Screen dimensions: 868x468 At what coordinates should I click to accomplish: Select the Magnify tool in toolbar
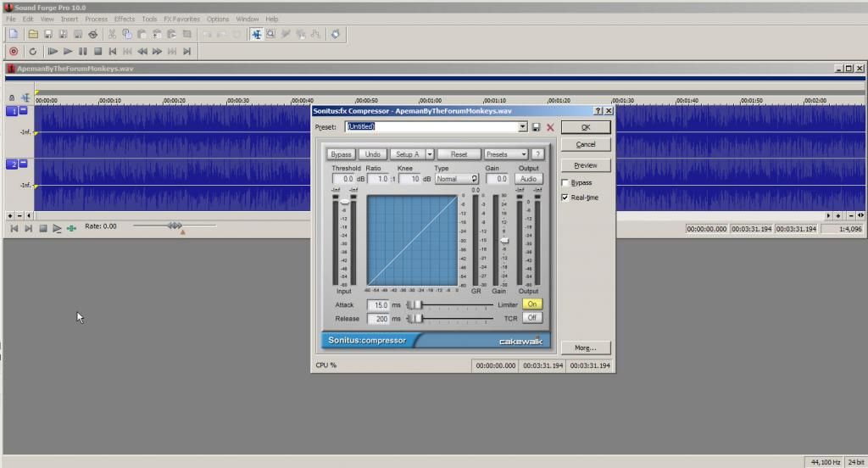tap(270, 34)
